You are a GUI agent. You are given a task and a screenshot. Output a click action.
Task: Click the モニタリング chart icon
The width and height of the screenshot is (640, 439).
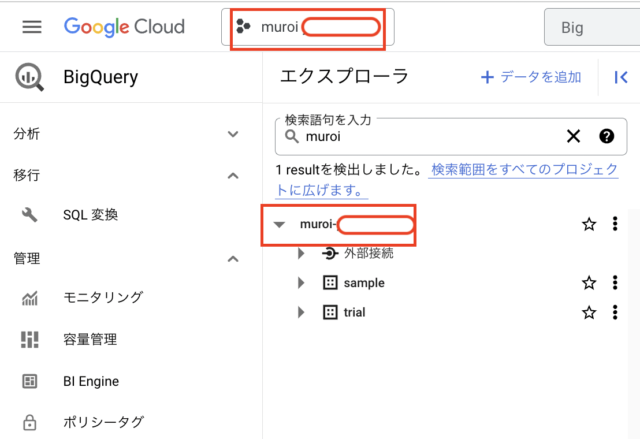tap(29, 298)
